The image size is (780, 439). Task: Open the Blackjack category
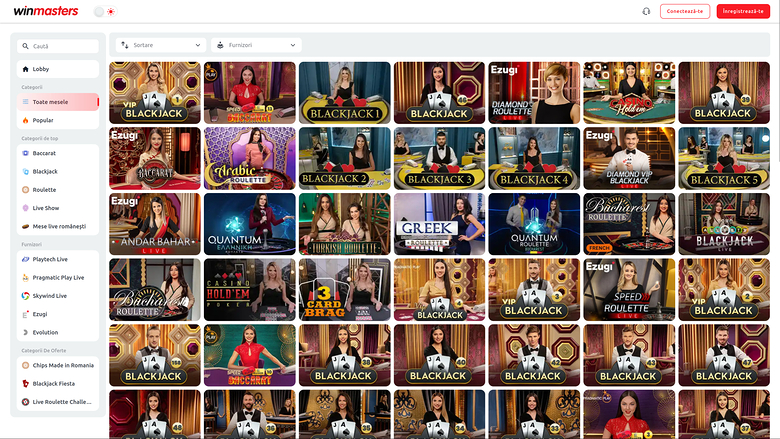[58, 172]
